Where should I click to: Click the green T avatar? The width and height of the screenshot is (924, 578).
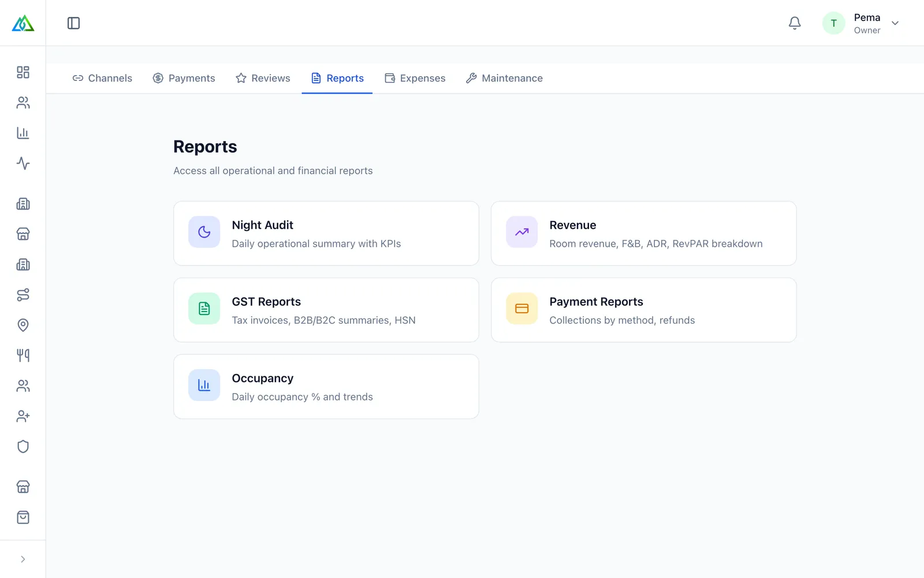click(x=833, y=23)
